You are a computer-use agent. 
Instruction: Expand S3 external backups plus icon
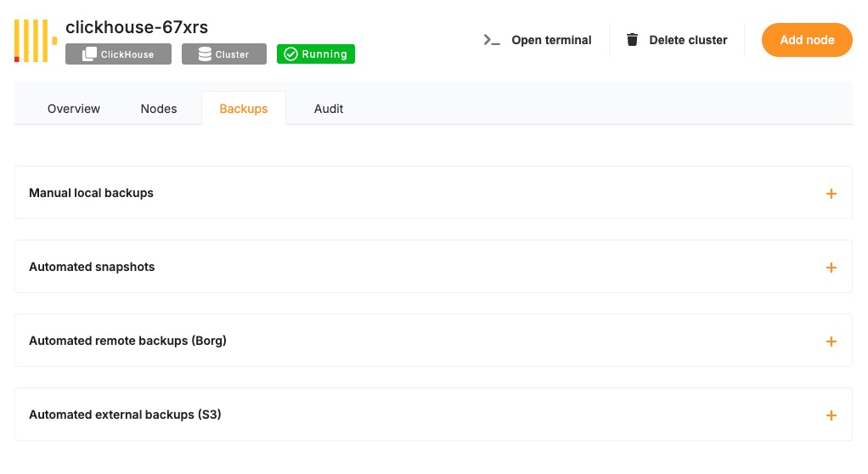[x=831, y=415]
